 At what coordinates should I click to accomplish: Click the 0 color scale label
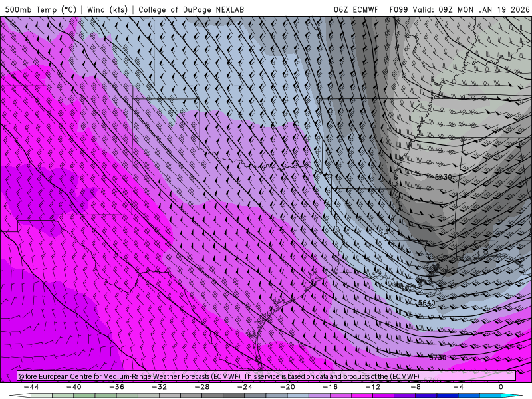coord(501,387)
